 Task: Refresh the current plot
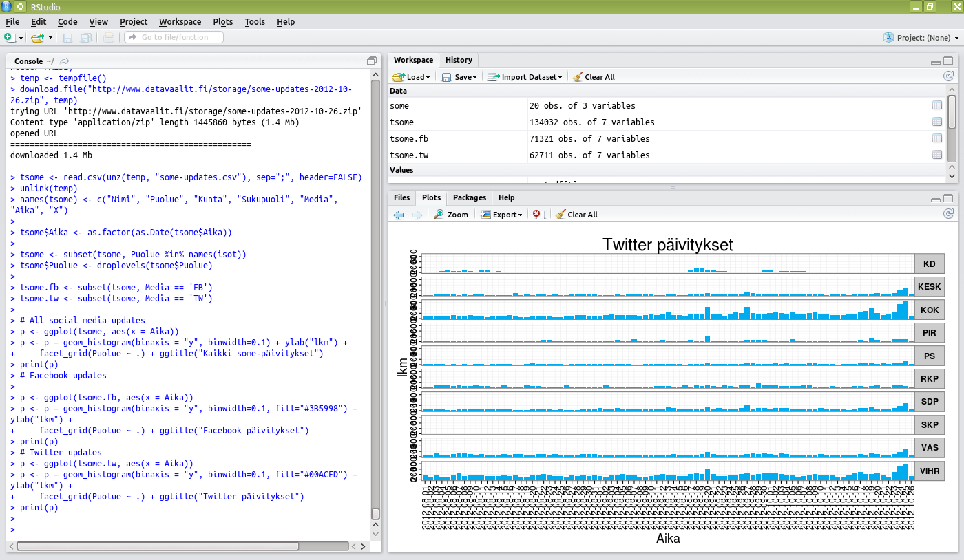[x=948, y=214]
